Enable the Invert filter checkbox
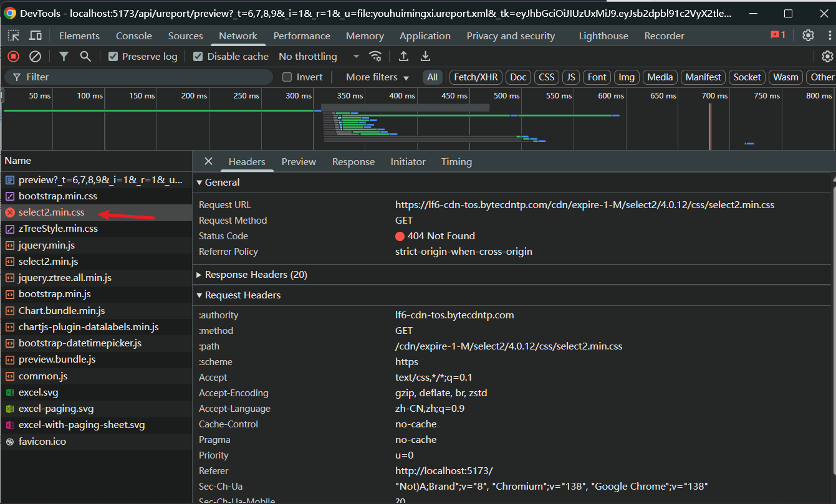836x504 pixels. click(287, 77)
